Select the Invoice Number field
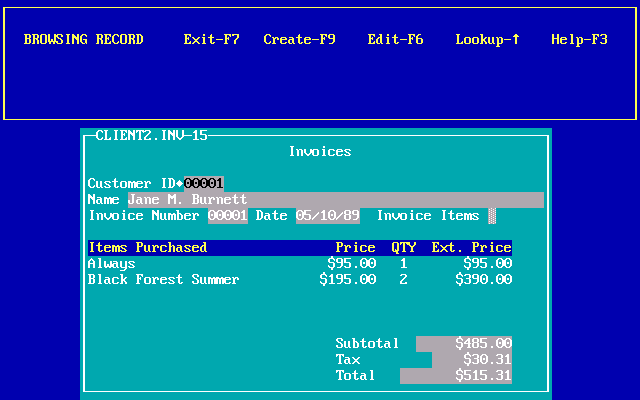 point(228,216)
